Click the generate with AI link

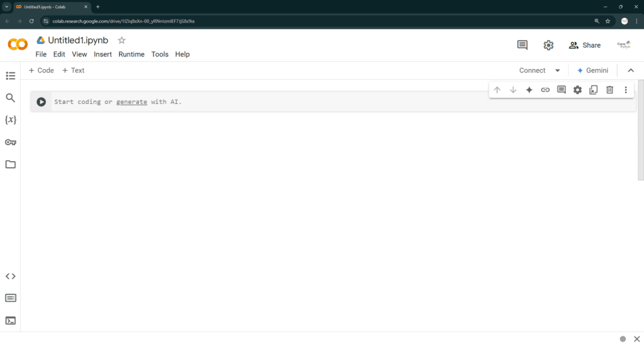[131, 102]
